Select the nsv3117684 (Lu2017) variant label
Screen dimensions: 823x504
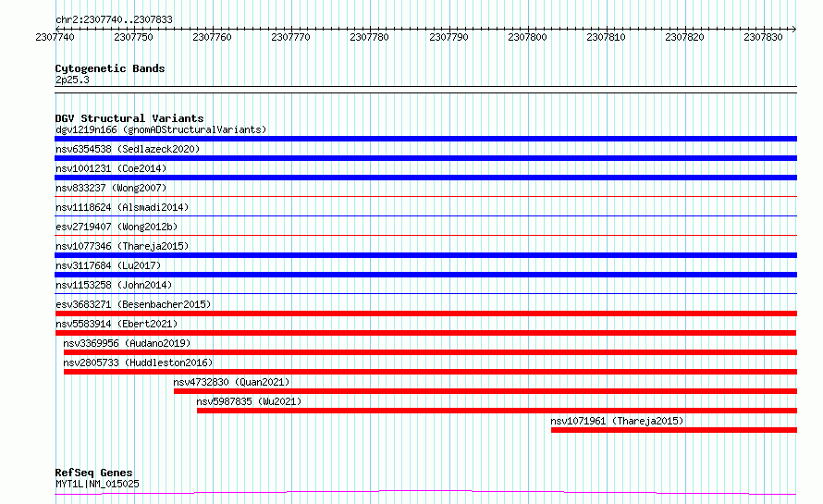[x=108, y=265]
